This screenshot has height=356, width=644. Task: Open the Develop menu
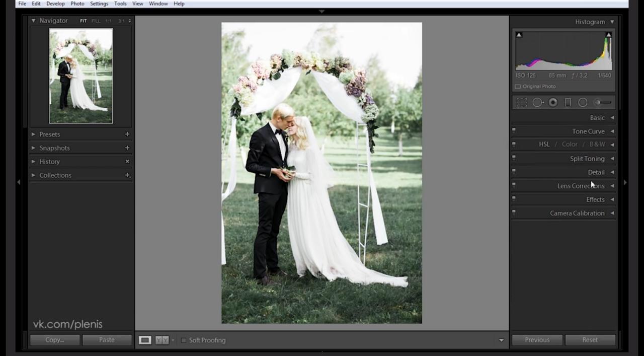[55, 4]
